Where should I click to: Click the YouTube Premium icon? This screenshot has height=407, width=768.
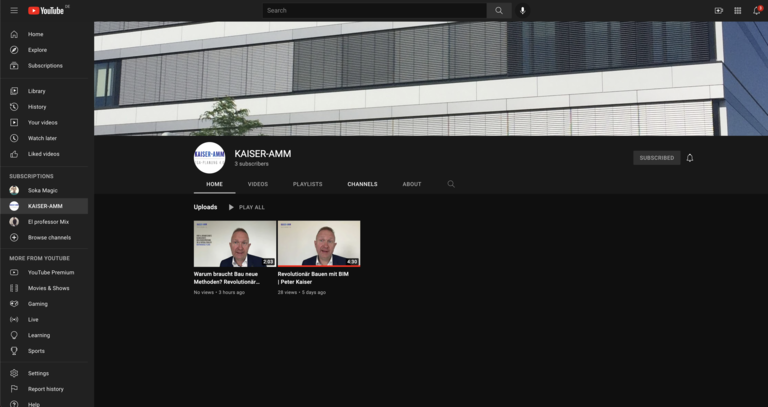[x=14, y=272]
